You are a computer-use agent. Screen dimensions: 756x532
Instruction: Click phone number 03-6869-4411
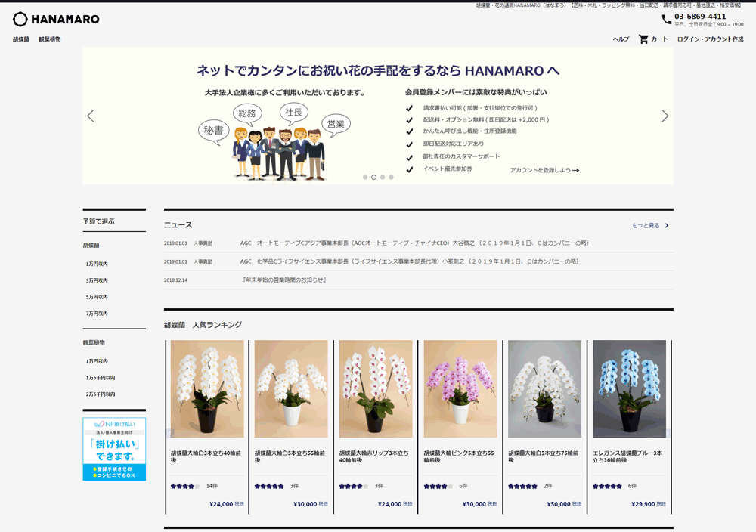coord(700,17)
